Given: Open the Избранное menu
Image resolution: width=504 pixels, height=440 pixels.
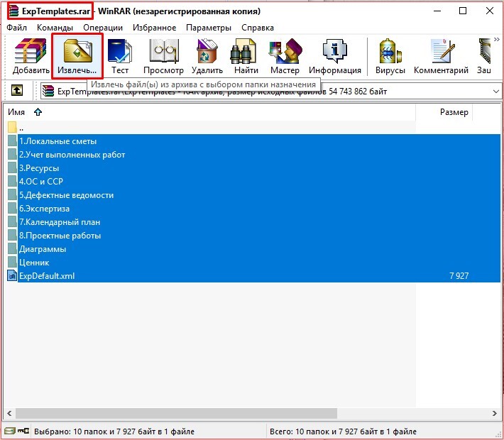Looking at the screenshot, I should [x=154, y=28].
